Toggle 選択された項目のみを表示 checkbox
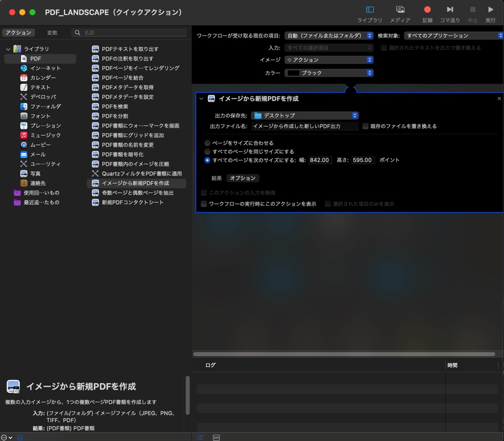Image resolution: width=504 pixels, height=441 pixels. tap(328, 204)
